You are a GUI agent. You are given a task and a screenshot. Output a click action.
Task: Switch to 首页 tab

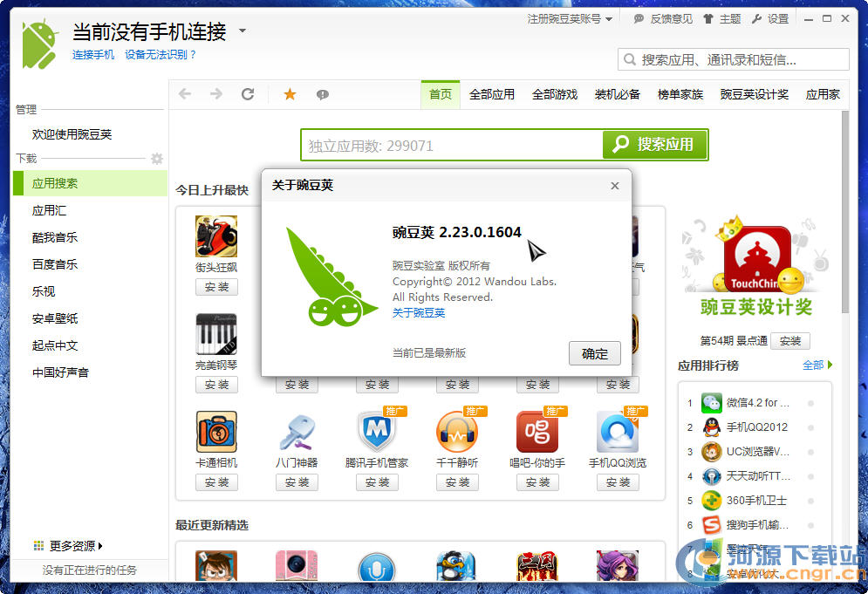click(441, 95)
